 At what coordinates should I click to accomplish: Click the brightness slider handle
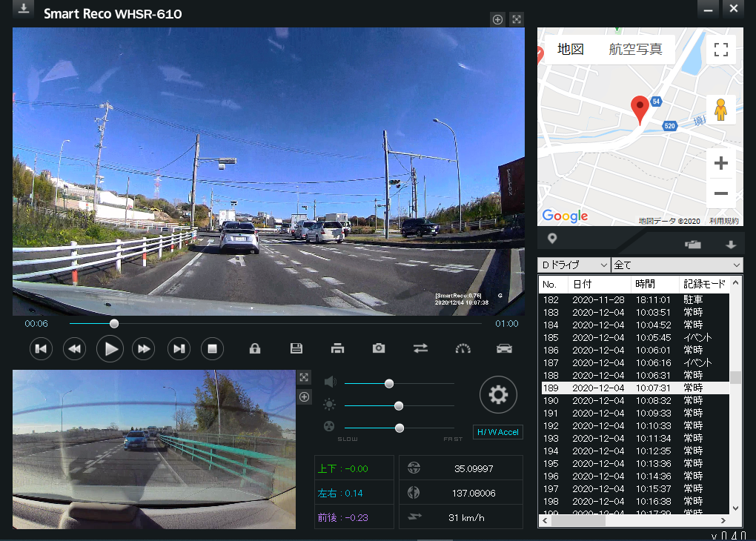coord(399,405)
